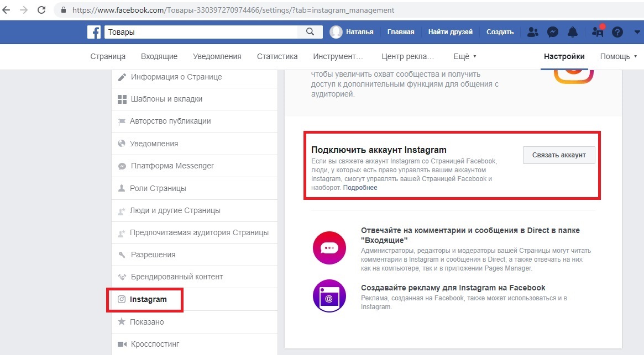Click video camera icon beside Кросспостинг
The height and width of the screenshot is (355, 644).
122,344
